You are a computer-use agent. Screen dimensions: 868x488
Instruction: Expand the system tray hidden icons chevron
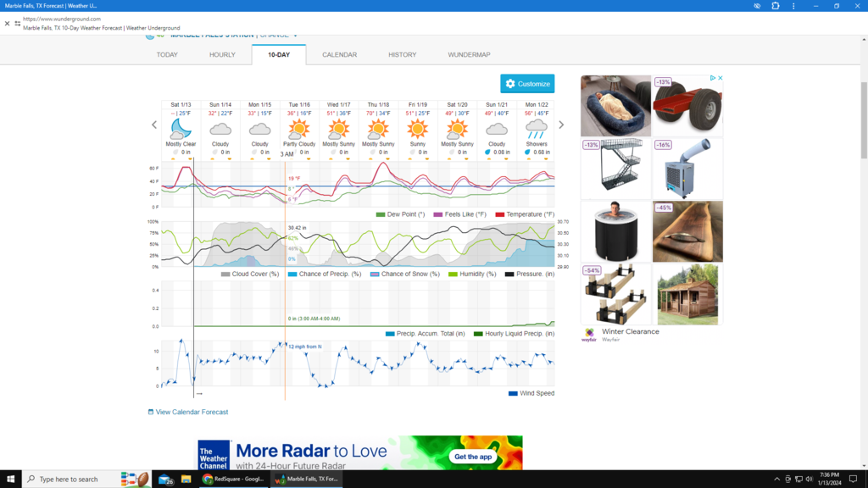777,479
